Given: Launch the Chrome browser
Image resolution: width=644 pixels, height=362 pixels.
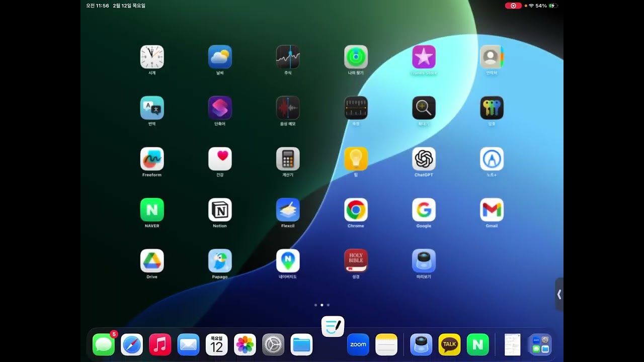Looking at the screenshot, I should 356,210.
